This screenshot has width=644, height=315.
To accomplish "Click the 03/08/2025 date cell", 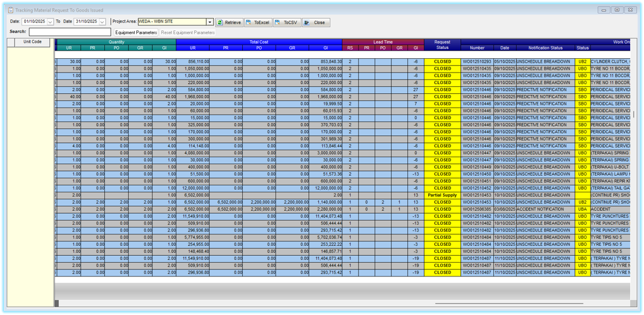I will pos(505,209).
